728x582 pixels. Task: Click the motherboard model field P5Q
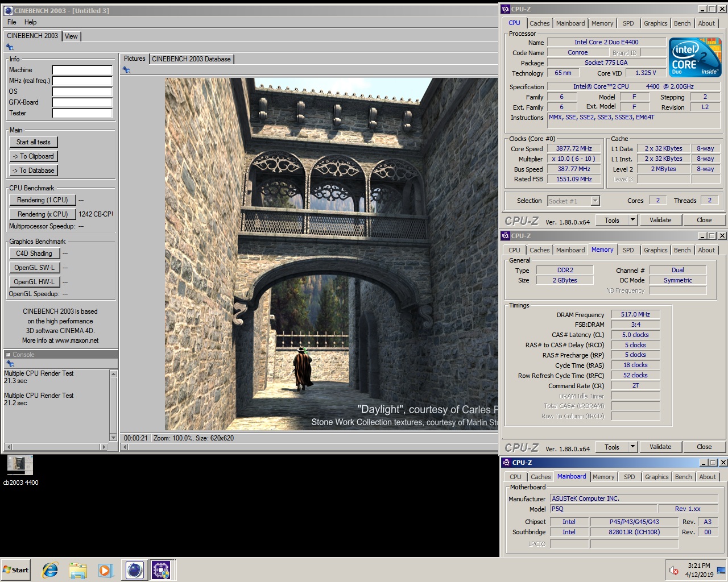point(603,509)
